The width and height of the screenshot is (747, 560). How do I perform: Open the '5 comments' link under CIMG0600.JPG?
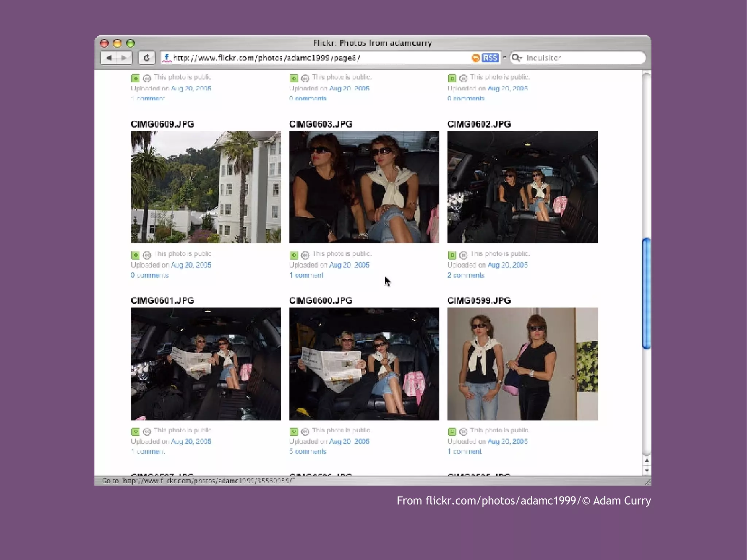point(308,452)
